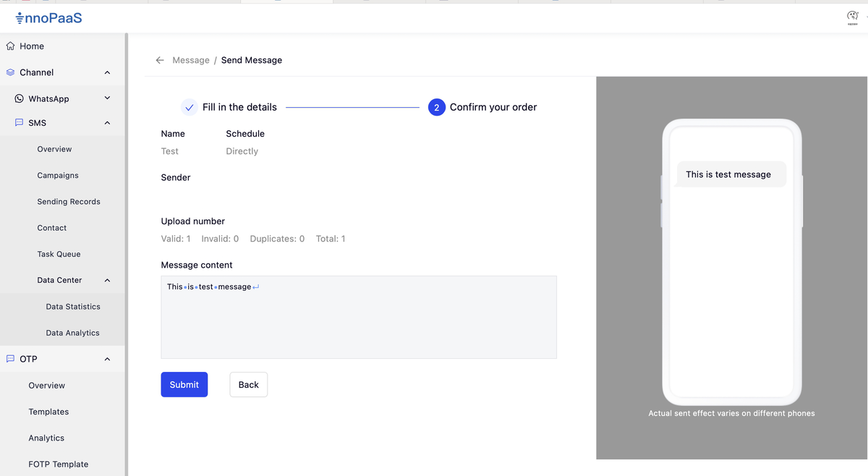Image resolution: width=868 pixels, height=476 pixels.
Task: Collapse the OTP section chevron
Action: tap(107, 359)
